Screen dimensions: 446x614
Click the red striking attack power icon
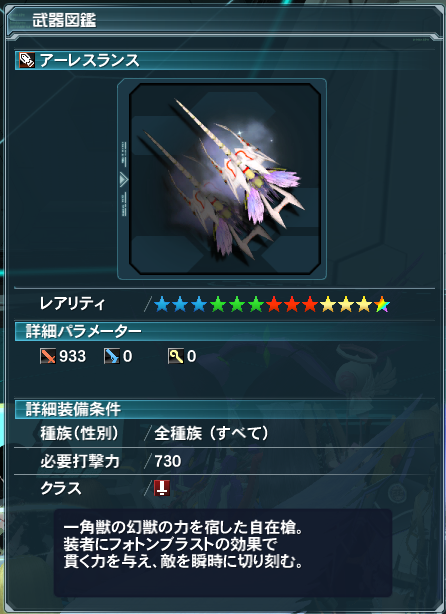pos(48,356)
